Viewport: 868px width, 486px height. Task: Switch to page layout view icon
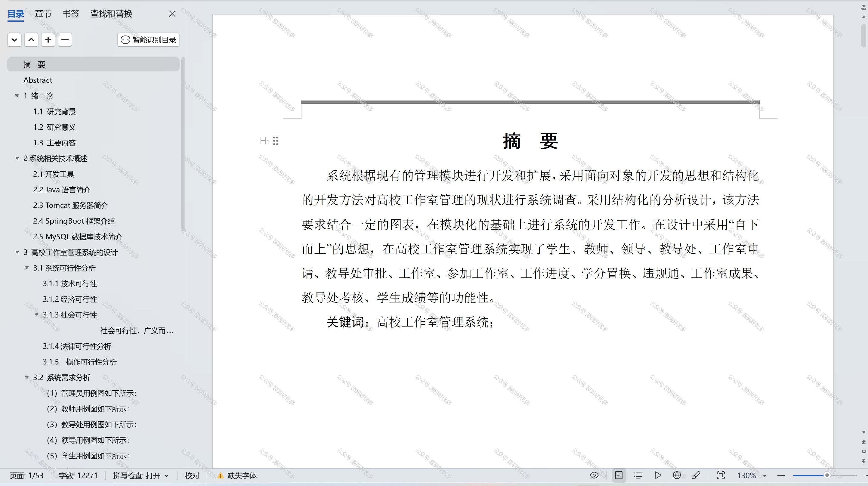click(619, 475)
